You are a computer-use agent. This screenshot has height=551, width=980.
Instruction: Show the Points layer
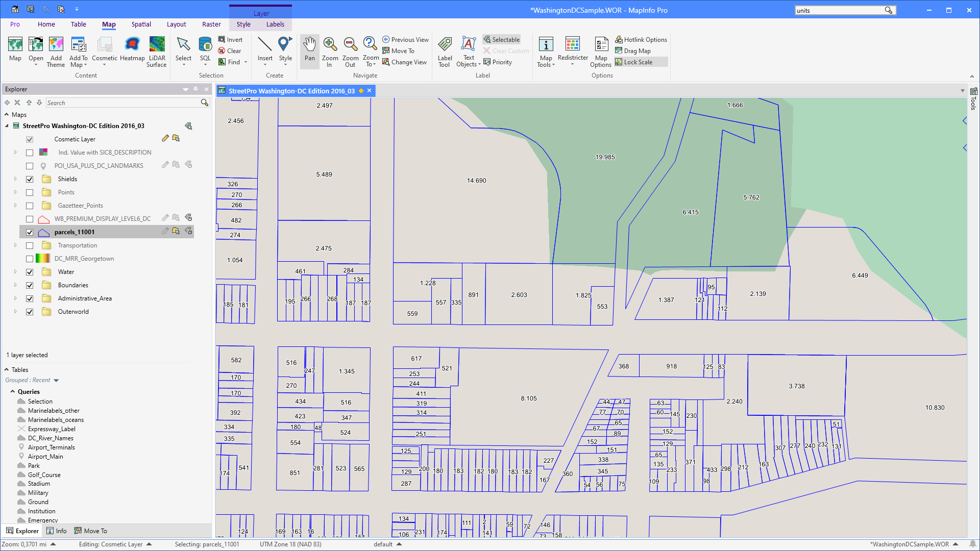(30, 192)
